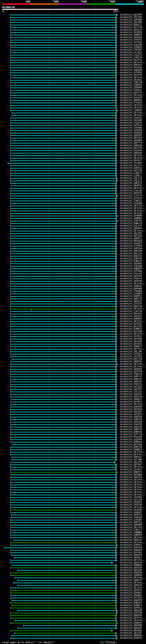Select the UniRef100_B1GS88 label

131,331
